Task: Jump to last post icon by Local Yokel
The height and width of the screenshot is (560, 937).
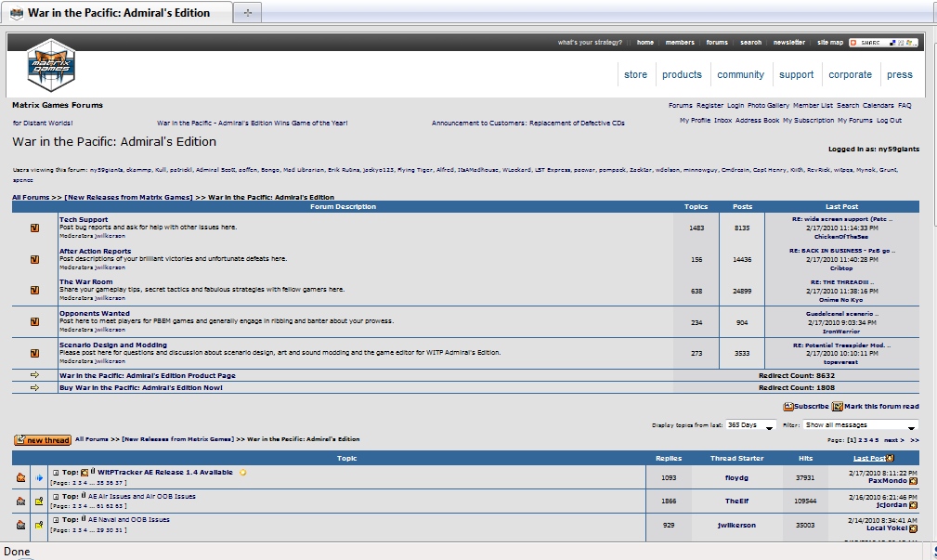Action: click(913, 528)
